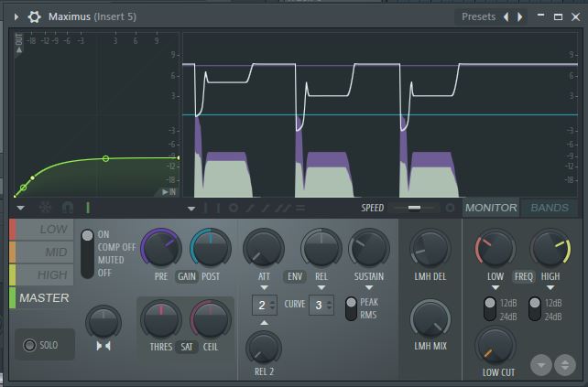Click the up arrow above REL 2
The image size is (588, 387).
(x=264, y=322)
